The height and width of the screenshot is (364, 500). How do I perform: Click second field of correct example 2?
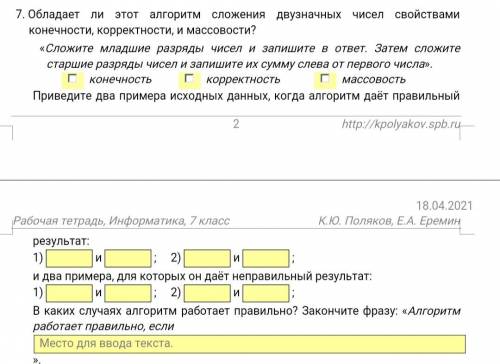click(266, 258)
